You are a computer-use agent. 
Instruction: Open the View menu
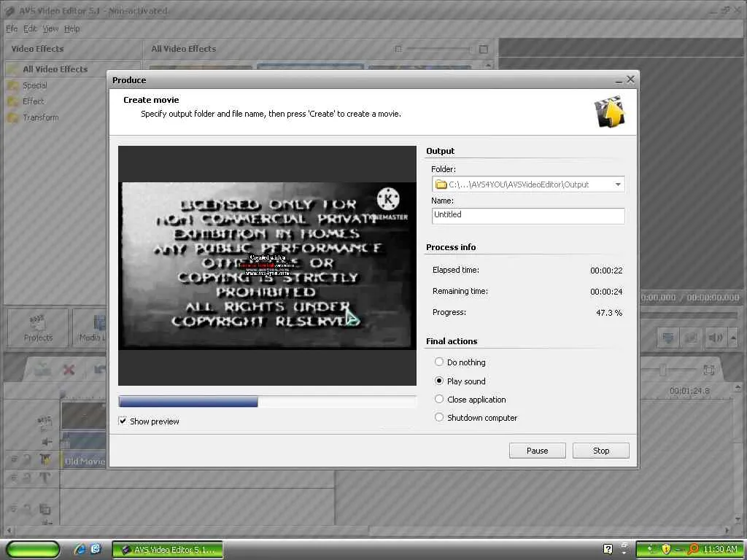coord(50,28)
